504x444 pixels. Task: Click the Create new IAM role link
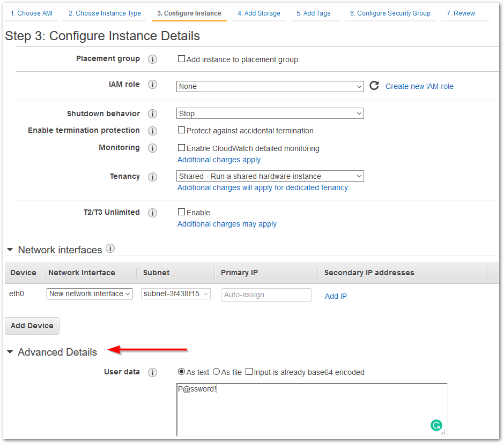click(419, 86)
